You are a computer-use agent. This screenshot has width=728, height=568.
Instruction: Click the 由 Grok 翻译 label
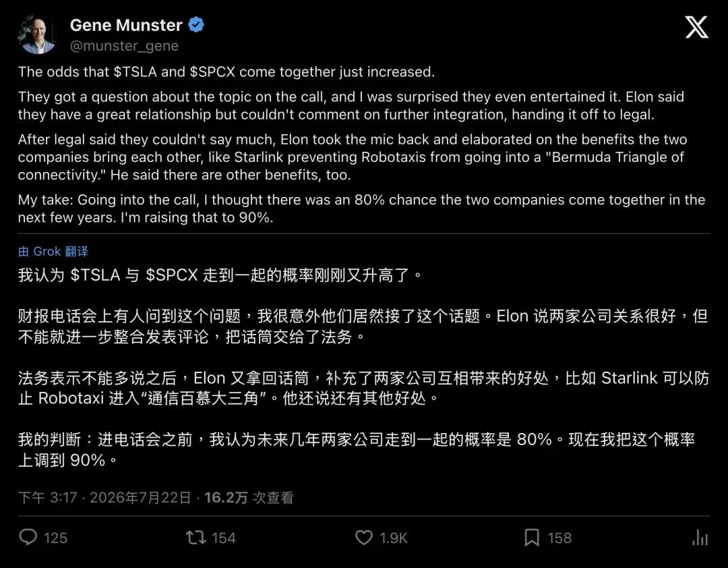tap(53, 252)
